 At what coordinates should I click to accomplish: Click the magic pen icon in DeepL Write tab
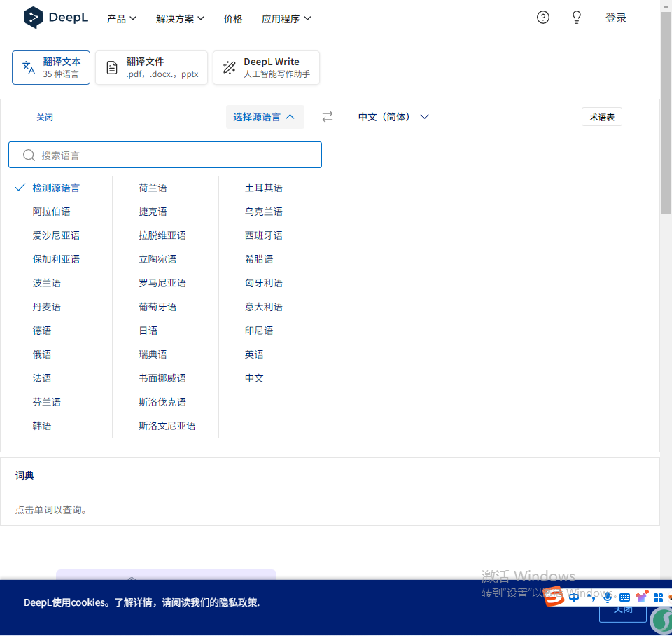click(x=230, y=67)
